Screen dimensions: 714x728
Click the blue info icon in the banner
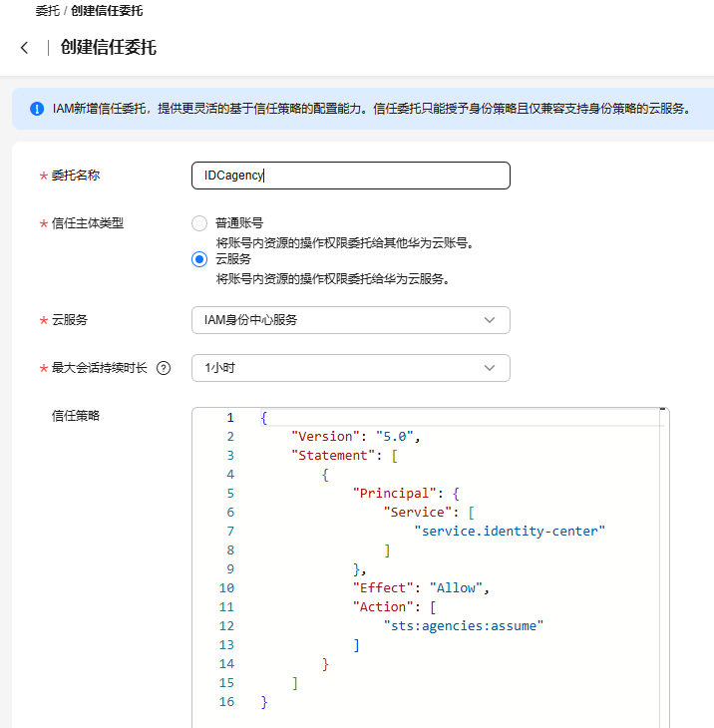[37, 109]
